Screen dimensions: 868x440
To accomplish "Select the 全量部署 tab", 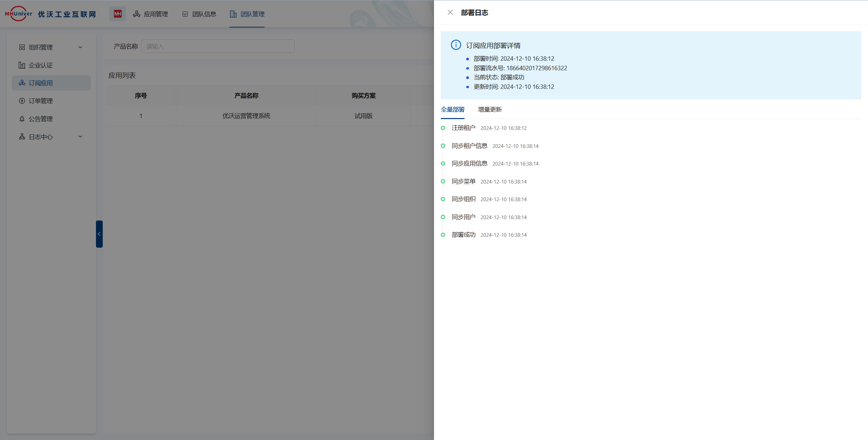I will (x=452, y=110).
